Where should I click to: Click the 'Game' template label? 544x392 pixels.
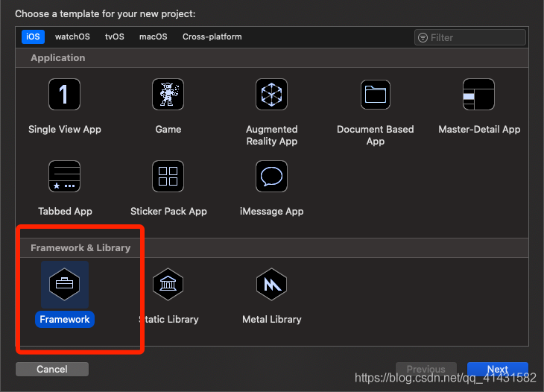[168, 130]
